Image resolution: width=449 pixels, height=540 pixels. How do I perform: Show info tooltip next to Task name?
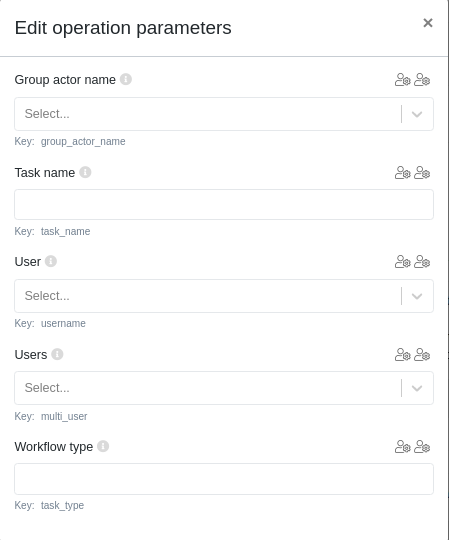click(85, 172)
